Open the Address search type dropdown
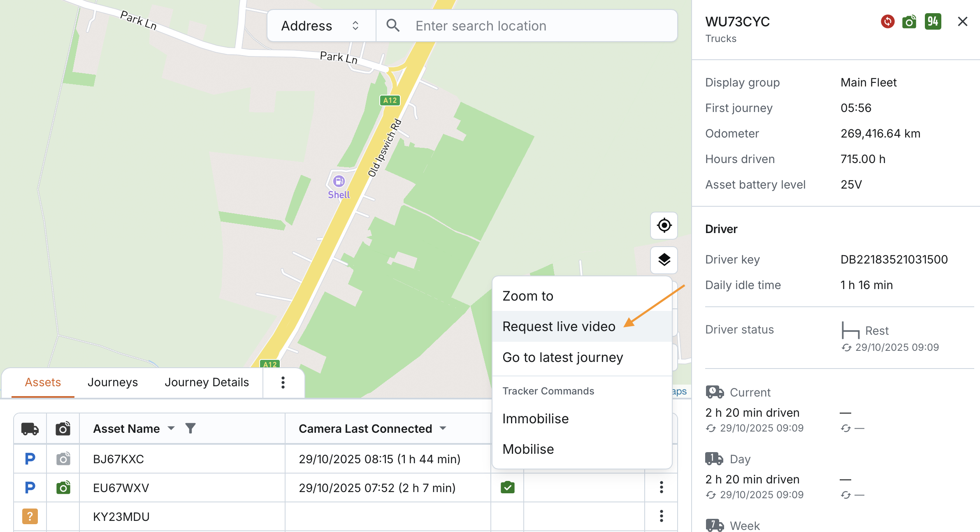This screenshot has width=980, height=532. (x=321, y=26)
